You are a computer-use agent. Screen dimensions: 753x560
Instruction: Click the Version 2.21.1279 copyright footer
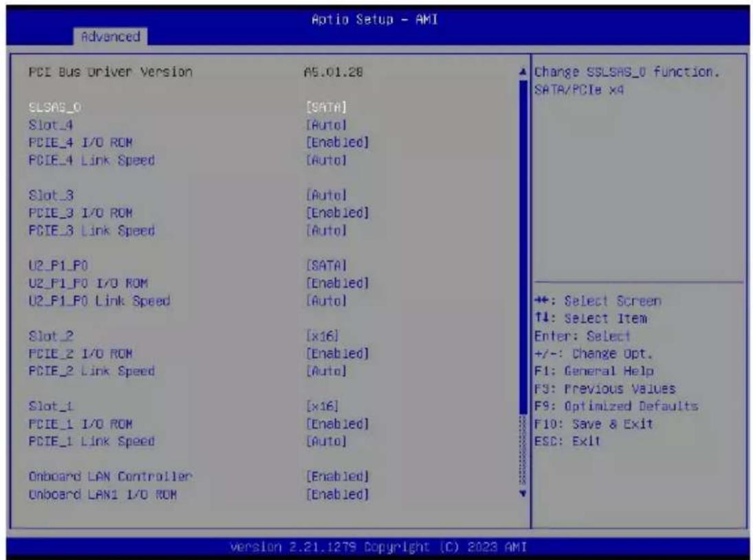click(378, 547)
